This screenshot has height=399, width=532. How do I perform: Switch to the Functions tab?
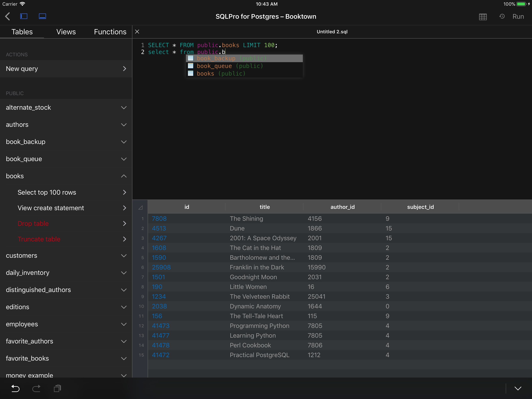110,32
